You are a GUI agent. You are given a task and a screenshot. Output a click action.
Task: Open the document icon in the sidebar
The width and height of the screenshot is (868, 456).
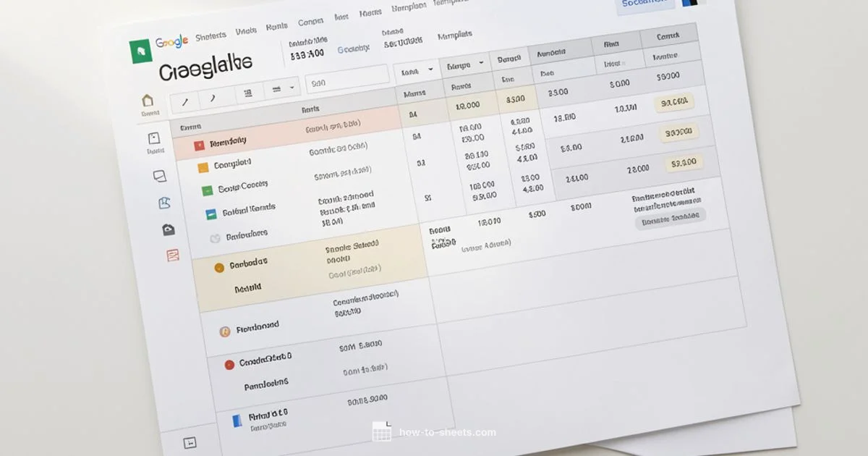153,138
